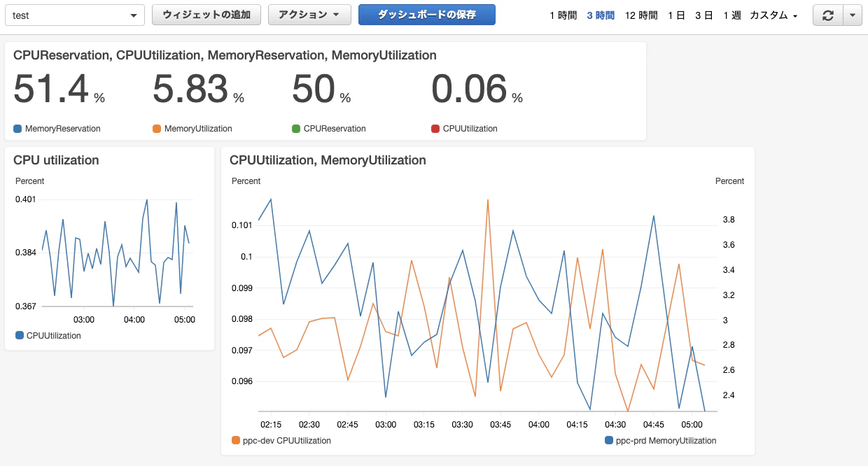Click the ダッシュボードの保存 button
The width and height of the screenshot is (868, 466).
tap(427, 15)
